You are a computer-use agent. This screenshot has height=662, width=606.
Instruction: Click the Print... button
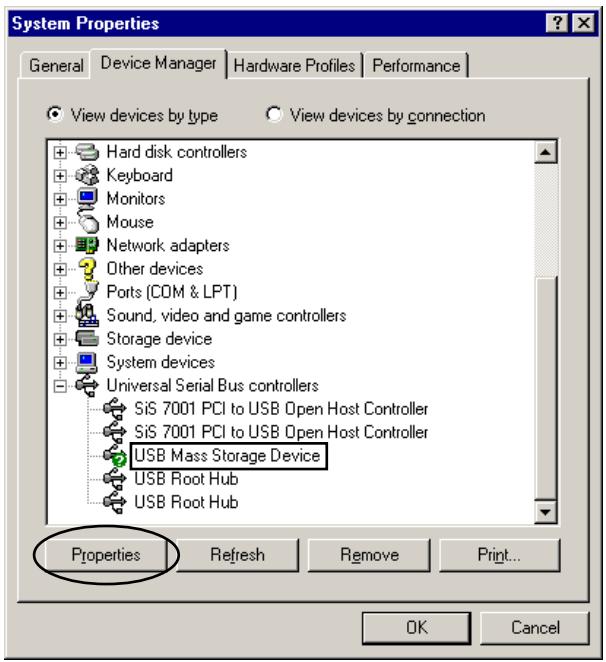pyautogui.click(x=500, y=555)
